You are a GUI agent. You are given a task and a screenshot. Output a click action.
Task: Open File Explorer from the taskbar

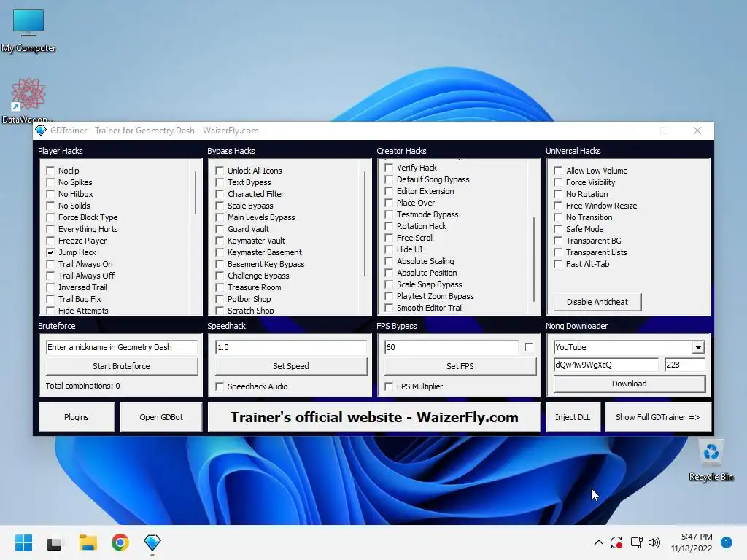coord(88,542)
